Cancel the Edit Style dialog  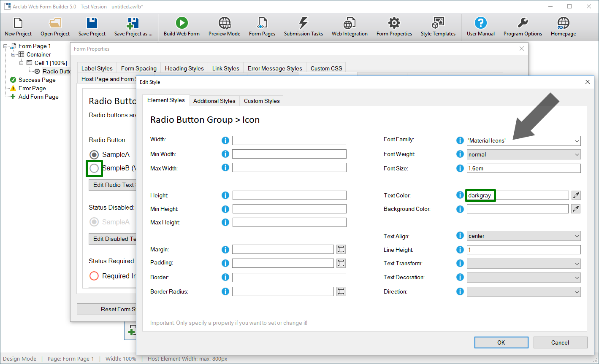point(560,342)
